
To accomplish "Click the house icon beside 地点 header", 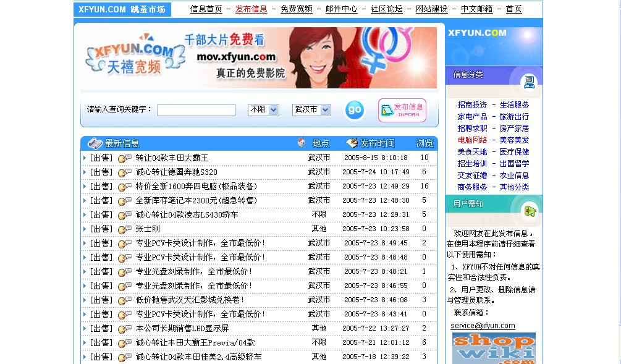I will [302, 143].
